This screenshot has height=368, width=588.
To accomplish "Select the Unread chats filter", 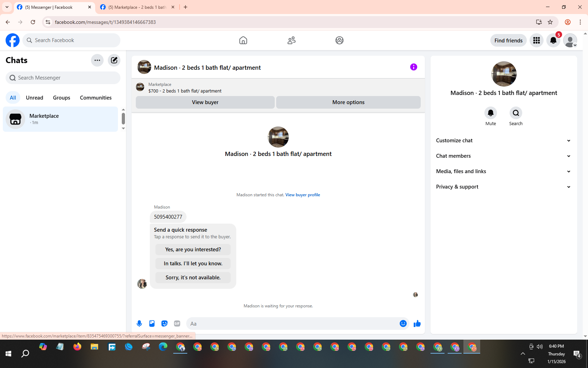I will tap(35, 98).
